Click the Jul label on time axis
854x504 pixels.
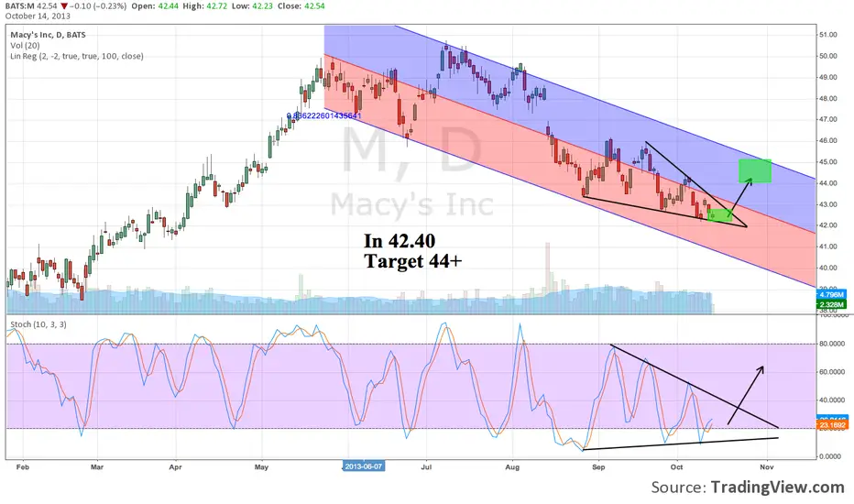click(426, 467)
